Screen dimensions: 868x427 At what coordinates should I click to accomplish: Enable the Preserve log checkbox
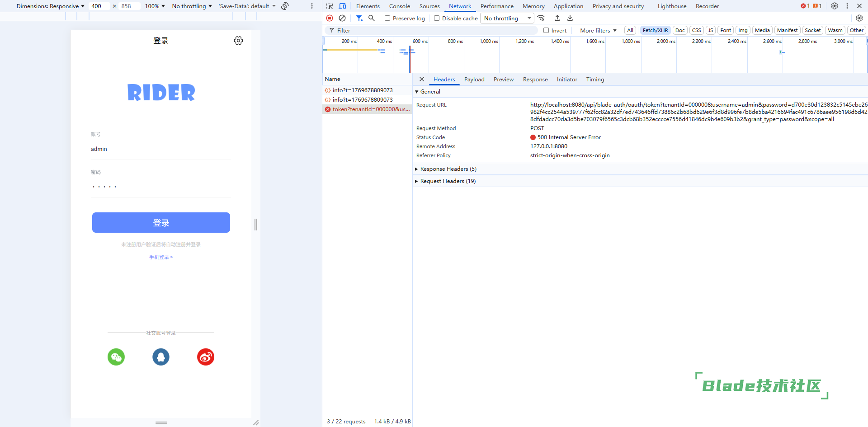[x=387, y=19]
